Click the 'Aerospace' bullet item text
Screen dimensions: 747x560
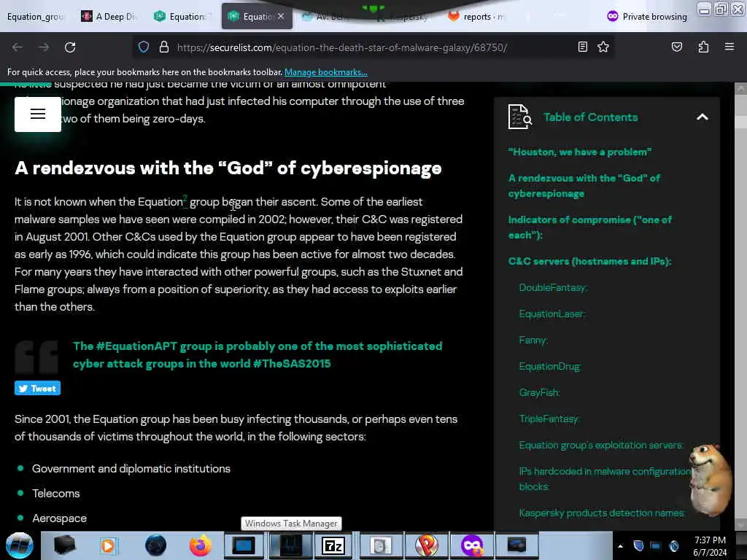click(59, 518)
